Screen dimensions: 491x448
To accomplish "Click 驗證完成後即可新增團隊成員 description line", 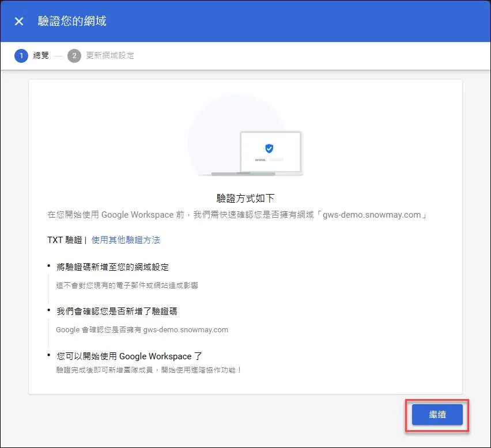I will click(149, 370).
